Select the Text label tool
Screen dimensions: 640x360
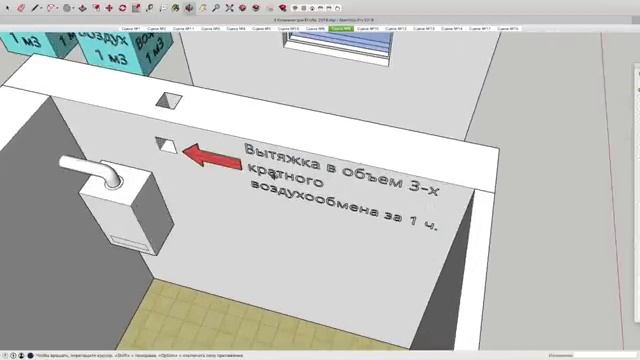pyautogui.click(x=163, y=8)
